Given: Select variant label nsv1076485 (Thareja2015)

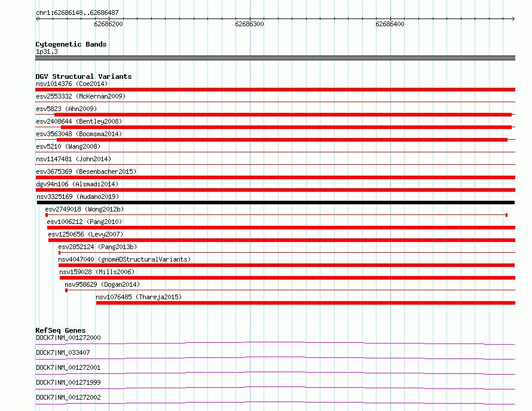Looking at the screenshot, I should click(x=139, y=297).
